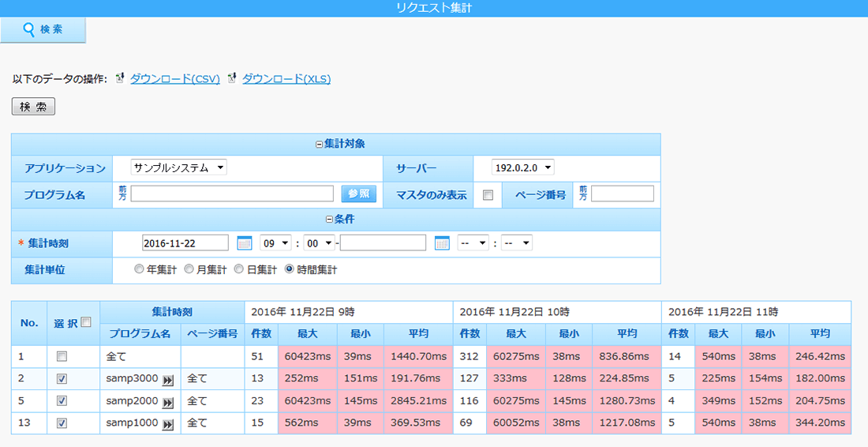The height and width of the screenshot is (447, 868).
Task: Open the end minute dropdown
Action: (x=517, y=243)
